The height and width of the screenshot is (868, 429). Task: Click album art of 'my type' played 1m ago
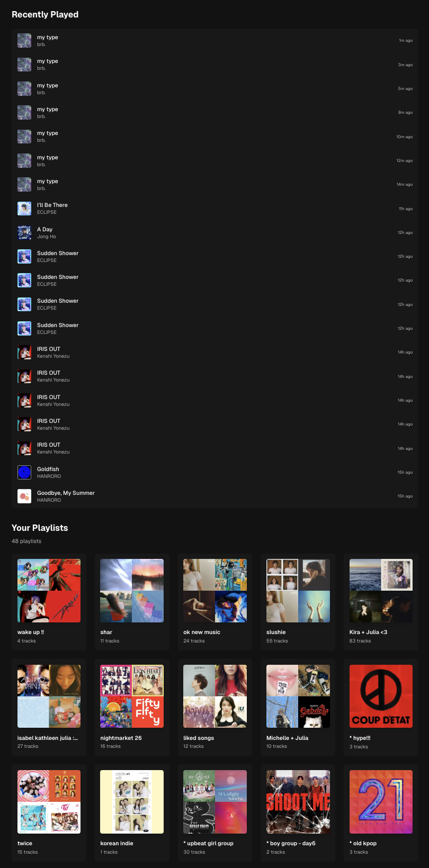24,41
